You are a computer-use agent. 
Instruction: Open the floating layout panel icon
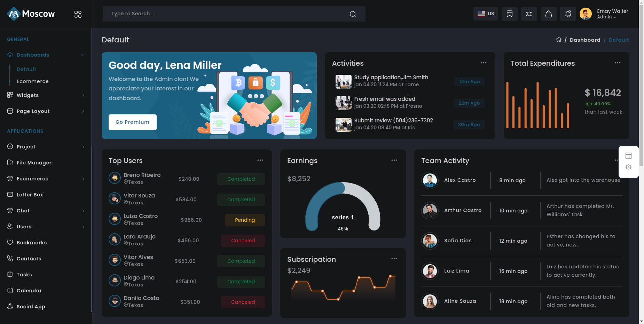(x=628, y=155)
